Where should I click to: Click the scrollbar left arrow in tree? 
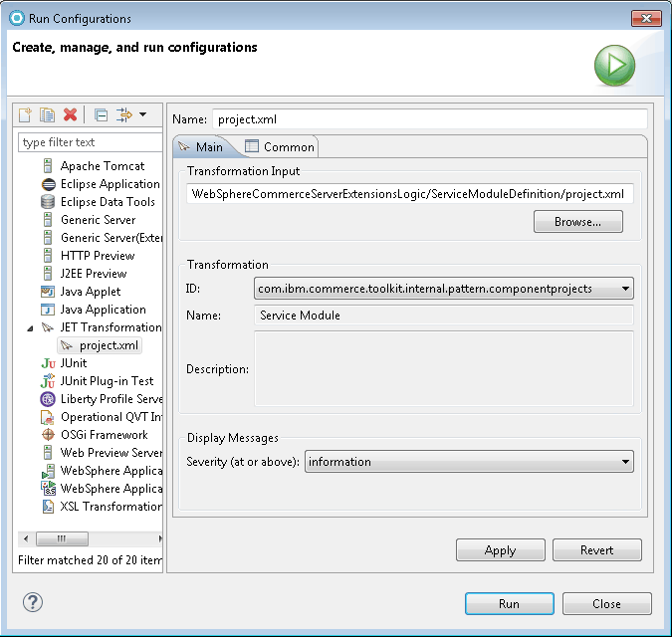[x=26, y=538]
